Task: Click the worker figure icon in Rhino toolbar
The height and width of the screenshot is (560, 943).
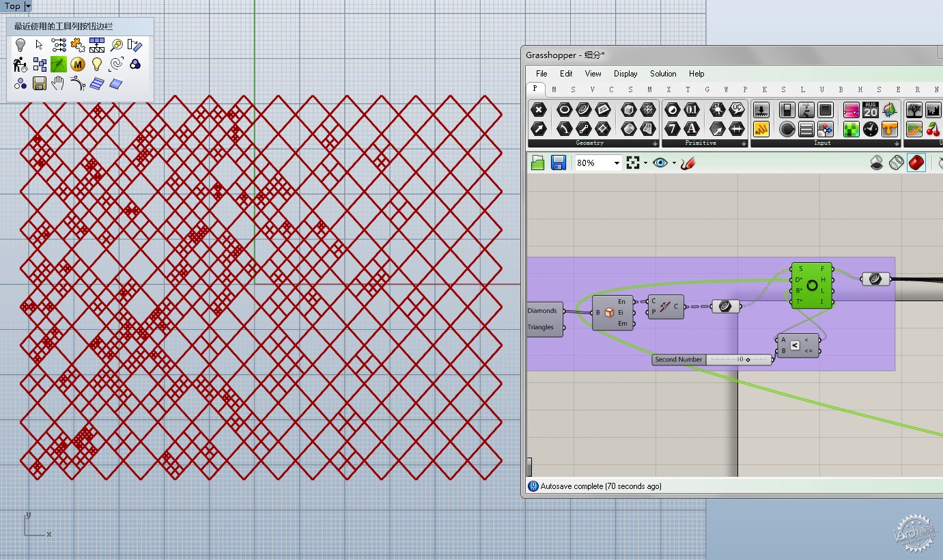Action: (x=20, y=64)
